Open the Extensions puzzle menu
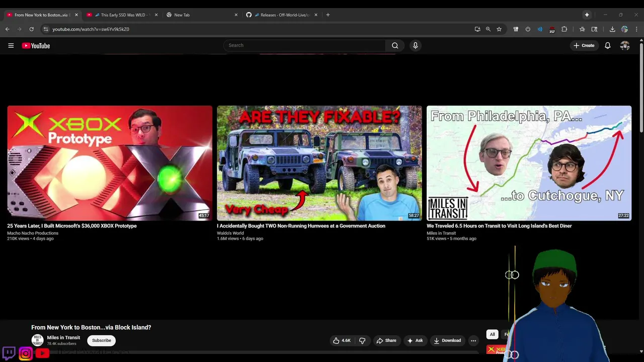This screenshot has height=362, width=644. point(564,29)
